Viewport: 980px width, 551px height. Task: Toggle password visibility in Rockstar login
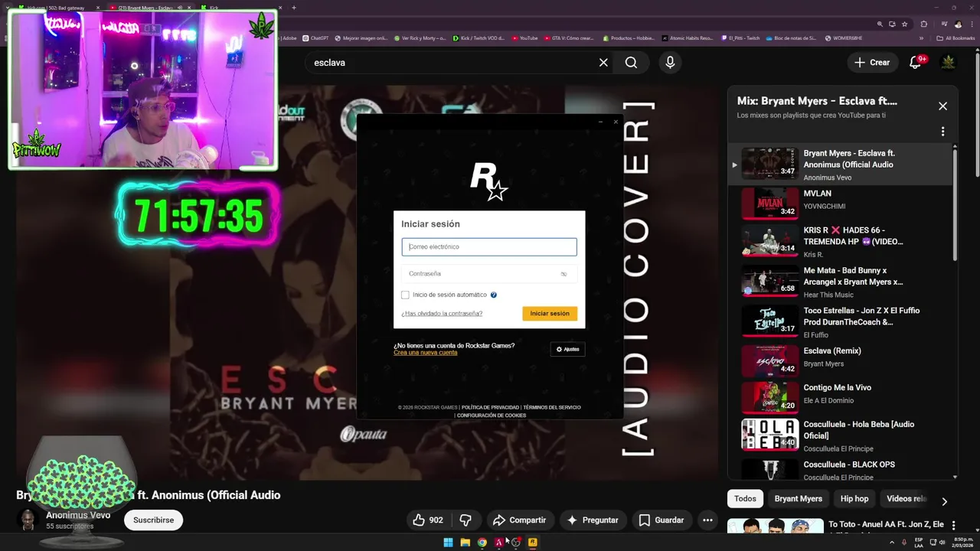tap(563, 273)
